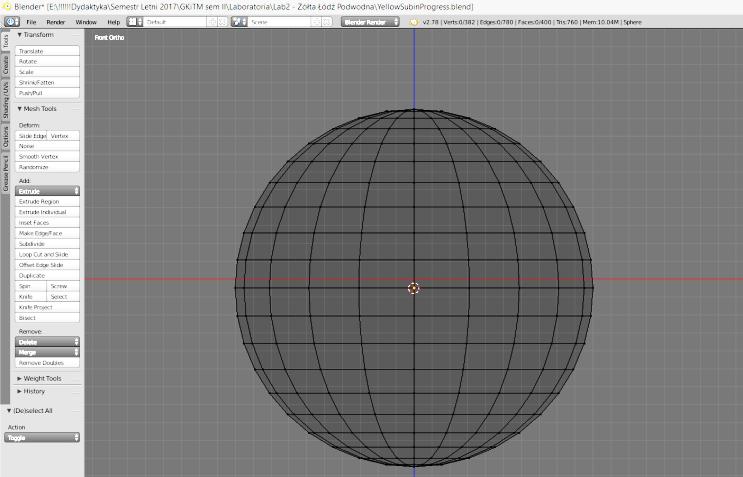This screenshot has height=477, width=743.
Task: Click the Subdivide button
Action: pyautogui.click(x=47, y=243)
